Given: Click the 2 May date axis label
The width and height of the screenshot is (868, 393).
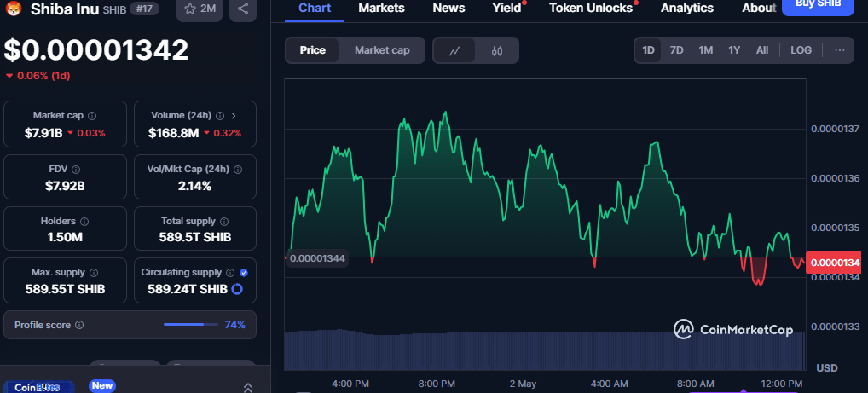Looking at the screenshot, I should click(524, 384).
